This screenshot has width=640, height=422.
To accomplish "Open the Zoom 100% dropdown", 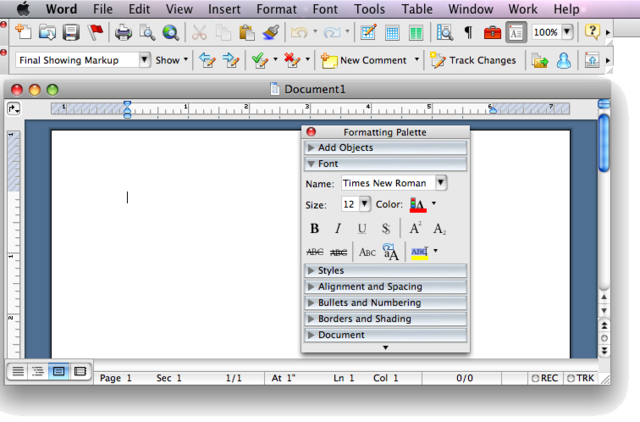I will coord(567,32).
